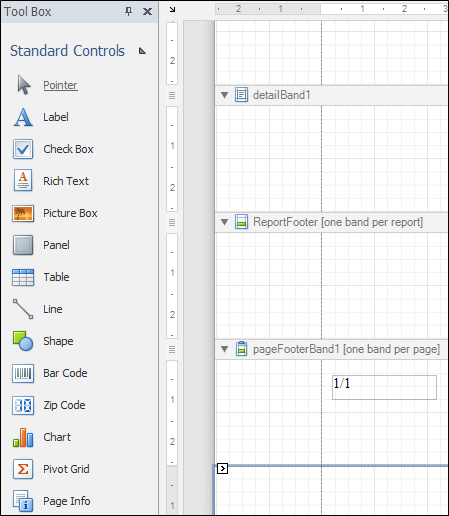Select the Table control
The image size is (449, 516).
click(x=41, y=277)
